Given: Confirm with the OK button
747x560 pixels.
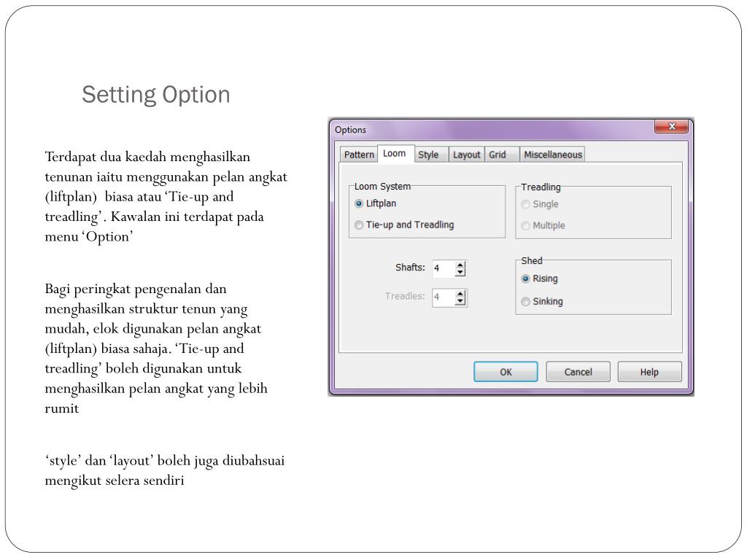Looking at the screenshot, I should pos(506,371).
